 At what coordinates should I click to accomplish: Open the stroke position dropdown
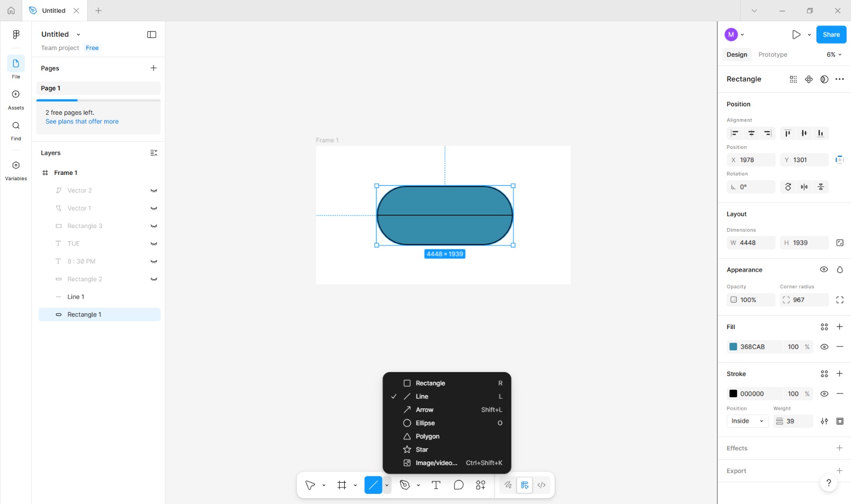(746, 421)
